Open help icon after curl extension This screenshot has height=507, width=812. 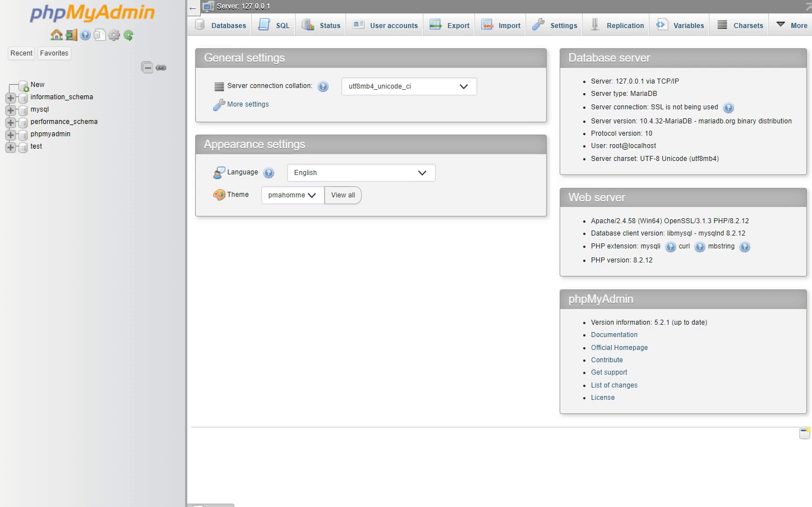tap(700, 247)
